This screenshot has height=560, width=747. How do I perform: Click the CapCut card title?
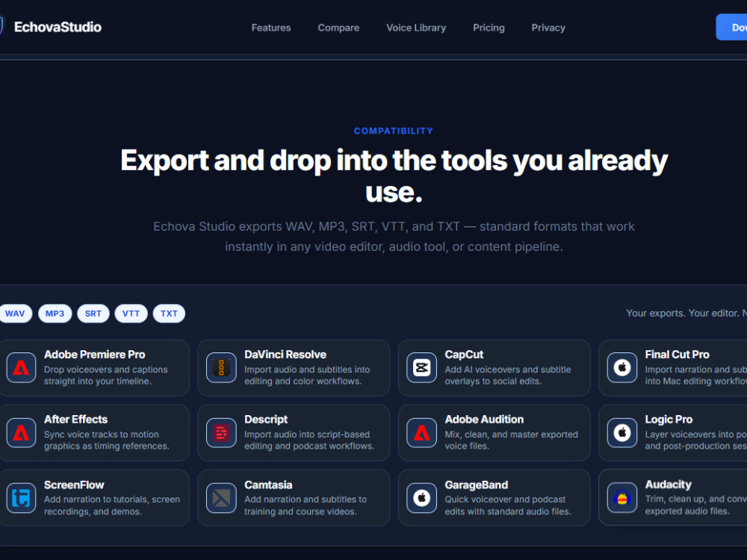pos(464,354)
